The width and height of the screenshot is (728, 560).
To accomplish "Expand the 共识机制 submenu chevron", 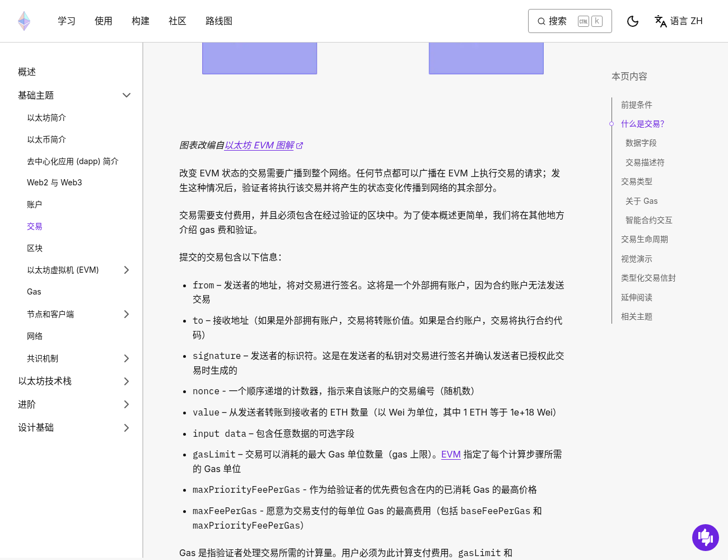I will point(127,358).
